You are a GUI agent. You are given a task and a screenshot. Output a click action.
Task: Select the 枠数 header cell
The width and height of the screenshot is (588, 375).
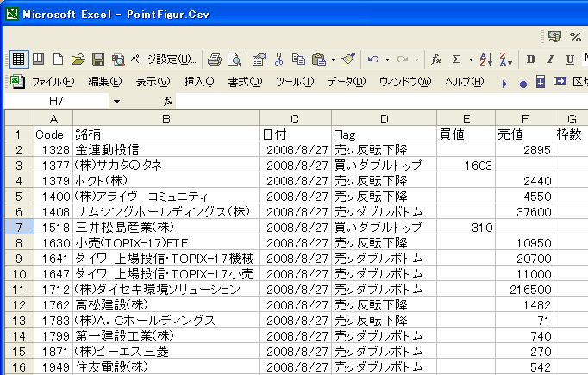pos(571,134)
